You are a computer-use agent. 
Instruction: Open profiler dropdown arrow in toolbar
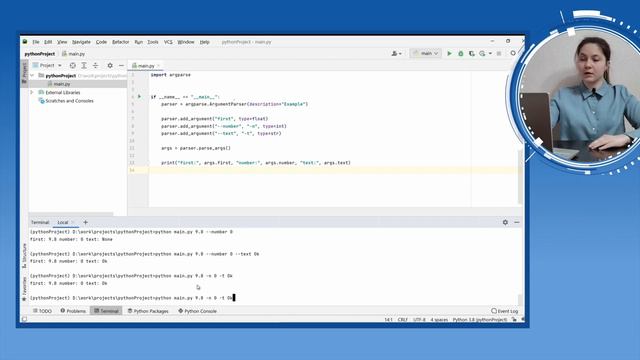coord(490,53)
